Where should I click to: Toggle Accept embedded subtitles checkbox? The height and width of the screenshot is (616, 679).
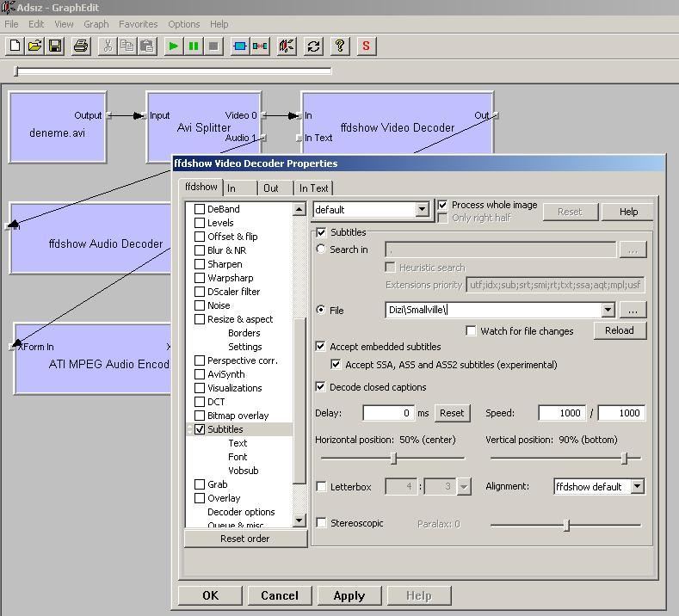(x=320, y=347)
